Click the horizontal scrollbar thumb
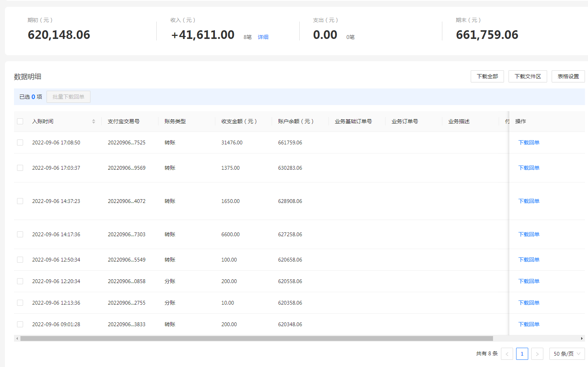This screenshot has width=588, height=367. coord(257,339)
